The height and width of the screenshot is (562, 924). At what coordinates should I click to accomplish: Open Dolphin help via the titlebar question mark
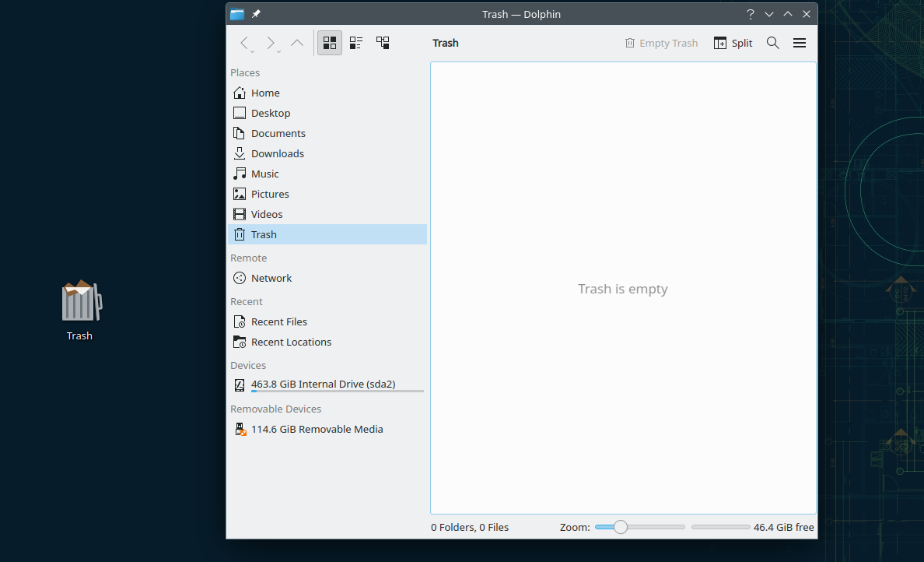click(x=750, y=13)
